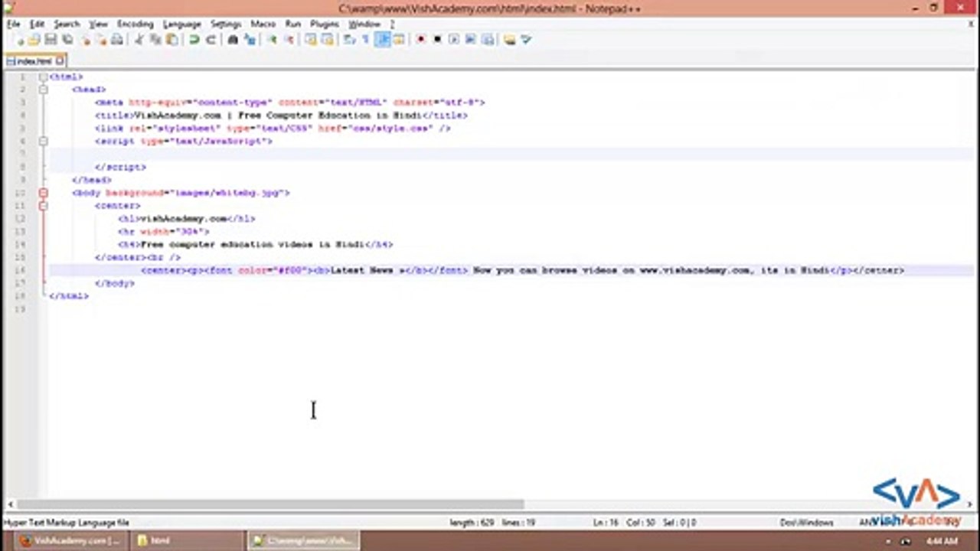Click the Zoom Out toolbar icon
980x551 pixels.
tap(289, 39)
